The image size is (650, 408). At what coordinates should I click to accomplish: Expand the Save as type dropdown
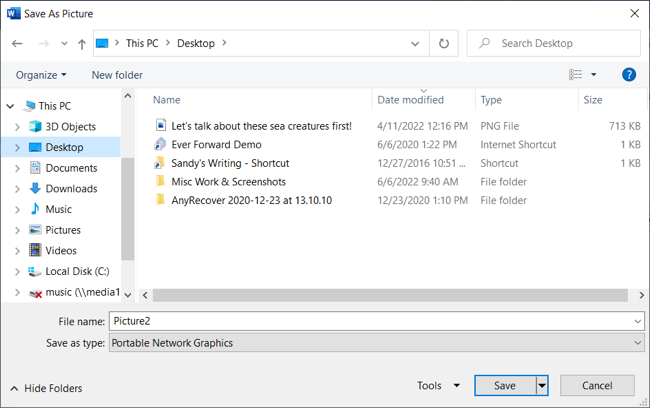(638, 343)
